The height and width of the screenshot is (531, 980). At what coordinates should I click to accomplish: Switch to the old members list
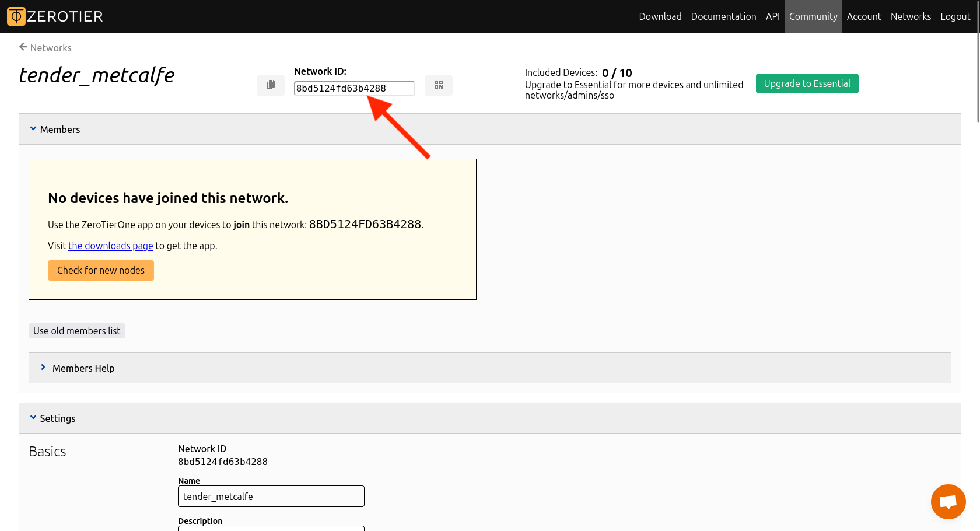77,331
